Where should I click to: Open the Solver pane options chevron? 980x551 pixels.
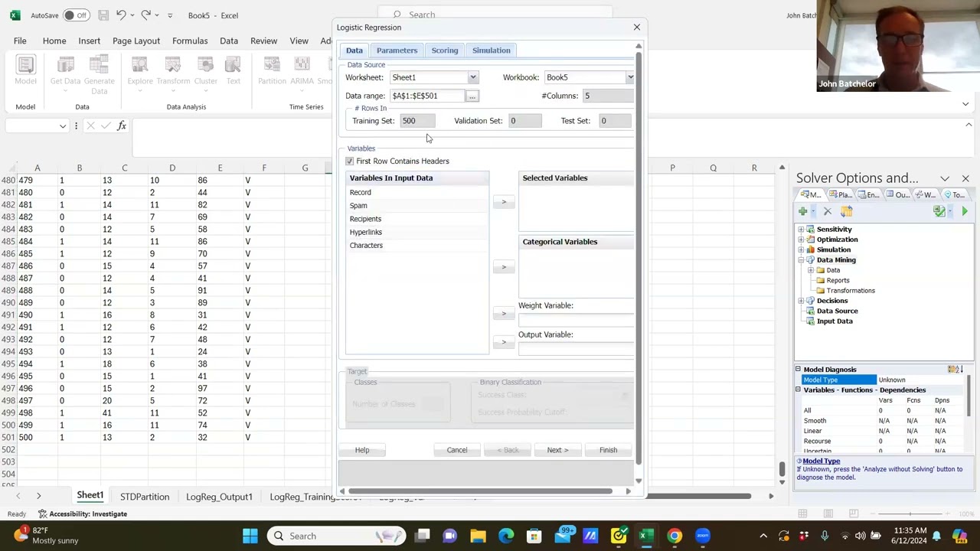click(945, 178)
